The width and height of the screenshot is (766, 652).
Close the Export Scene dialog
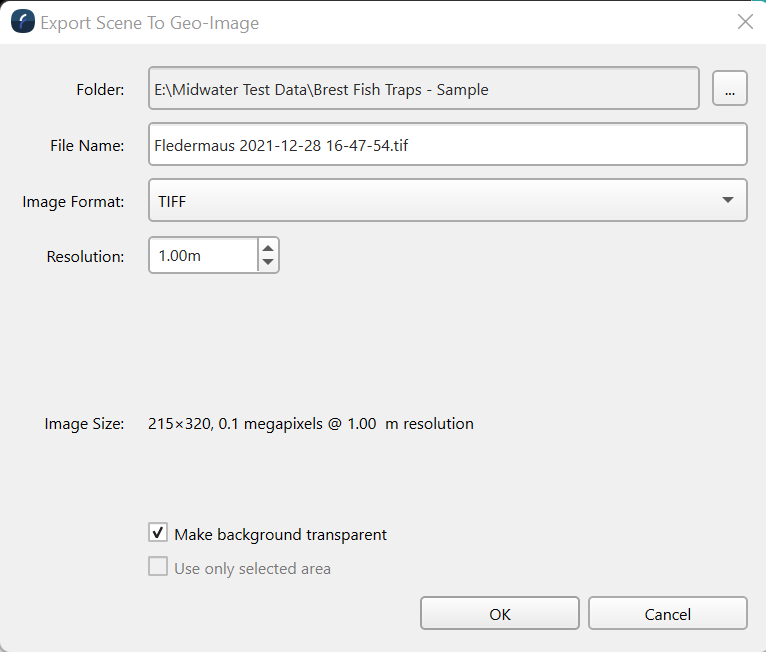(x=745, y=22)
